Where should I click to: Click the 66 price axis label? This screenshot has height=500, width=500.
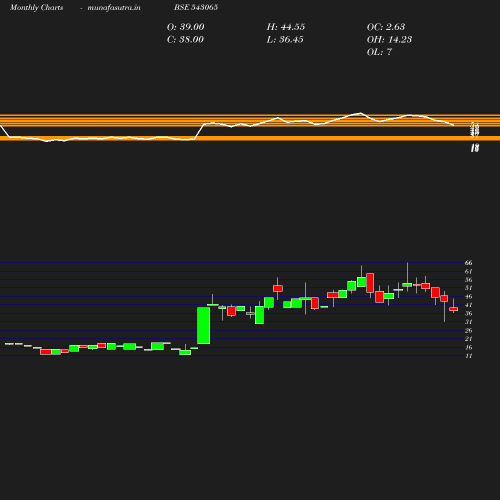pos(468,263)
